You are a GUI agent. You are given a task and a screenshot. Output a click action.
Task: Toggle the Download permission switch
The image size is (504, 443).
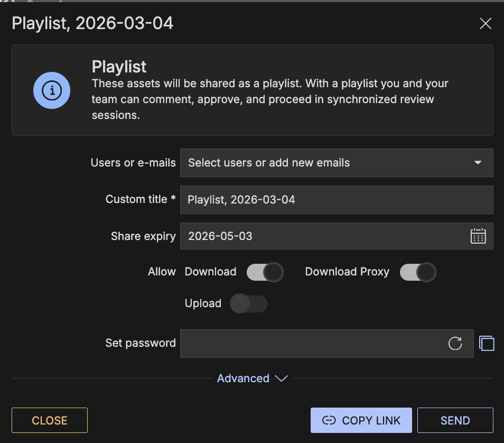tap(265, 272)
